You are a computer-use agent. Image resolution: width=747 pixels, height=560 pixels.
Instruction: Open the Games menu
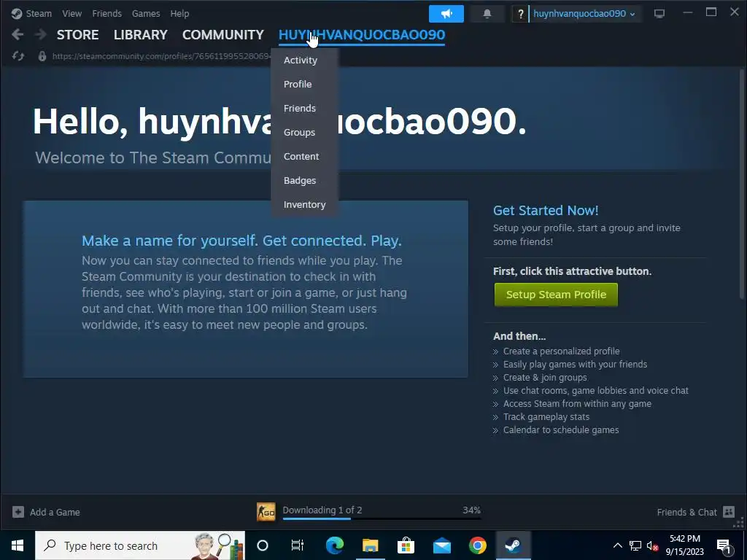point(146,13)
